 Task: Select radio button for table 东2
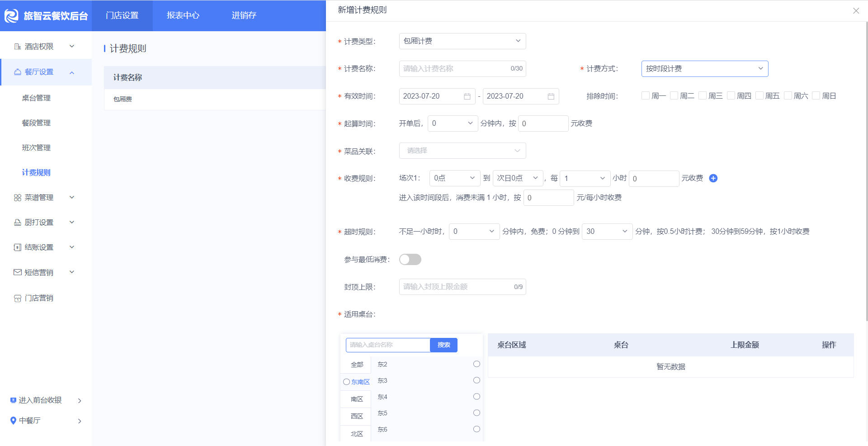coord(476,364)
